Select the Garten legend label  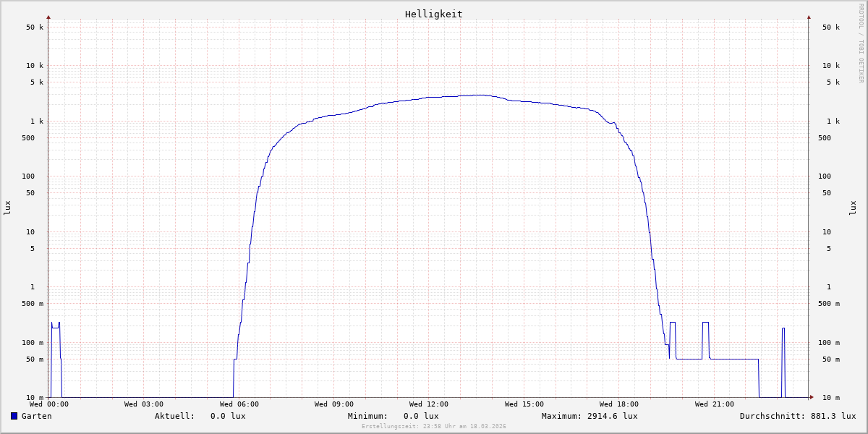36,416
